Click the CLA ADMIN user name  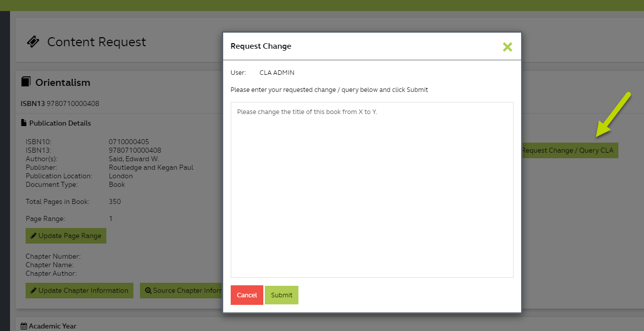[x=277, y=73]
